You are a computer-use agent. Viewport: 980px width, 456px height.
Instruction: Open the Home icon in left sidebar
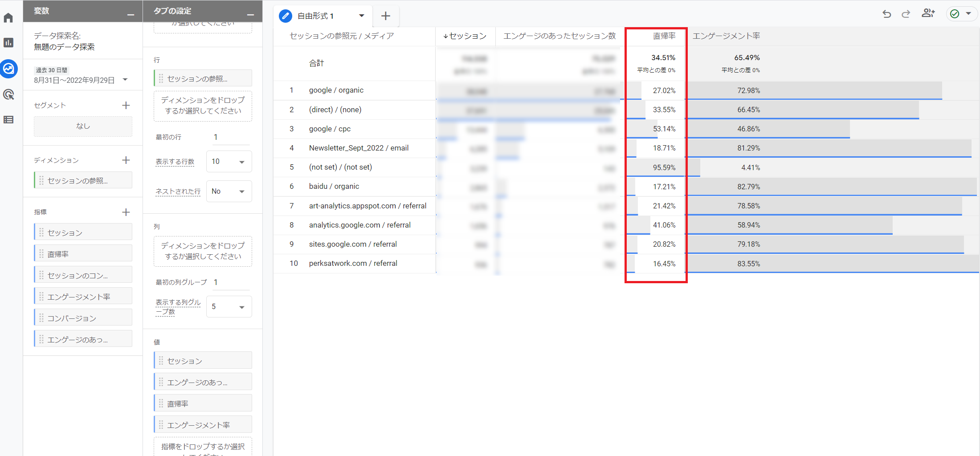tap(8, 18)
